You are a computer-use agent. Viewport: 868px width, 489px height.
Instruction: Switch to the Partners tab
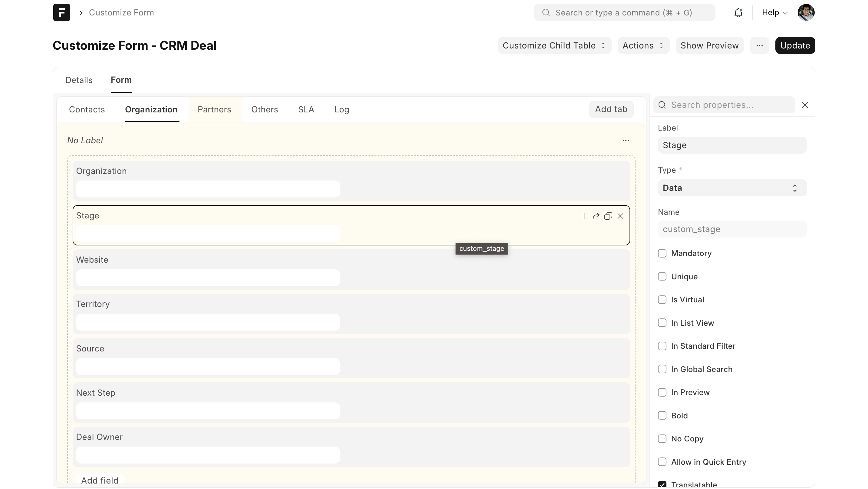214,110
